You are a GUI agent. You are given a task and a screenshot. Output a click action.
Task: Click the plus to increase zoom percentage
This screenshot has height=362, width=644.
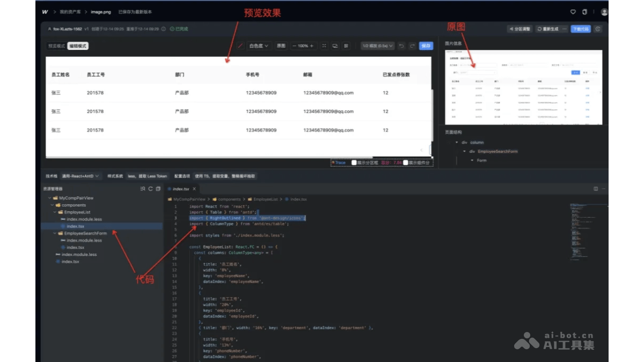tap(311, 46)
